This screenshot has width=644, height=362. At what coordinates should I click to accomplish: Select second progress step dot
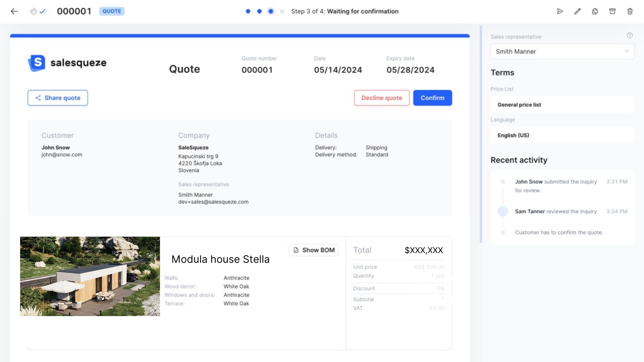[259, 11]
